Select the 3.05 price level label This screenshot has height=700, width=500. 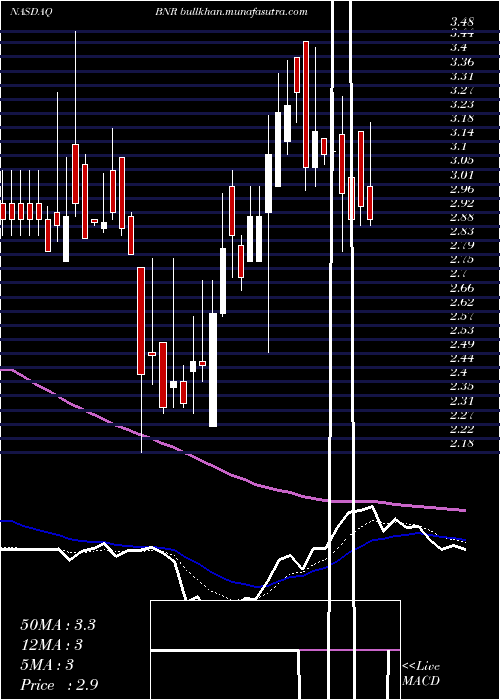coord(462,160)
